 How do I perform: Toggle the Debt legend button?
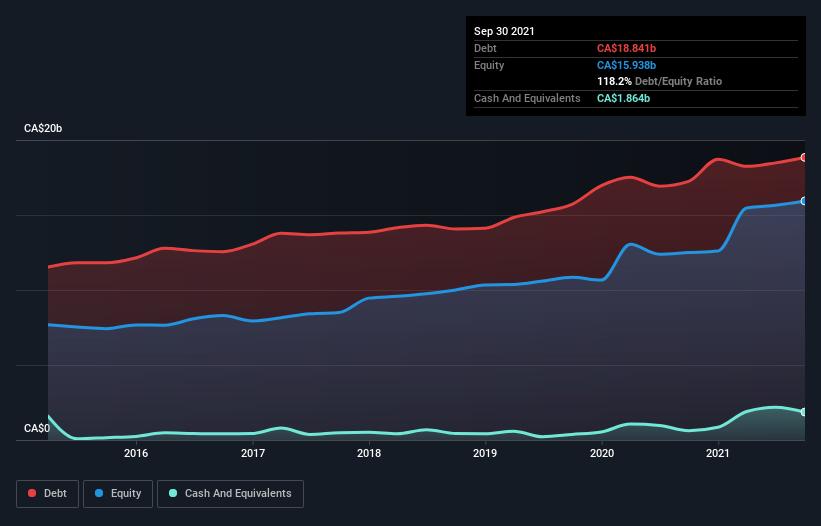pos(48,494)
